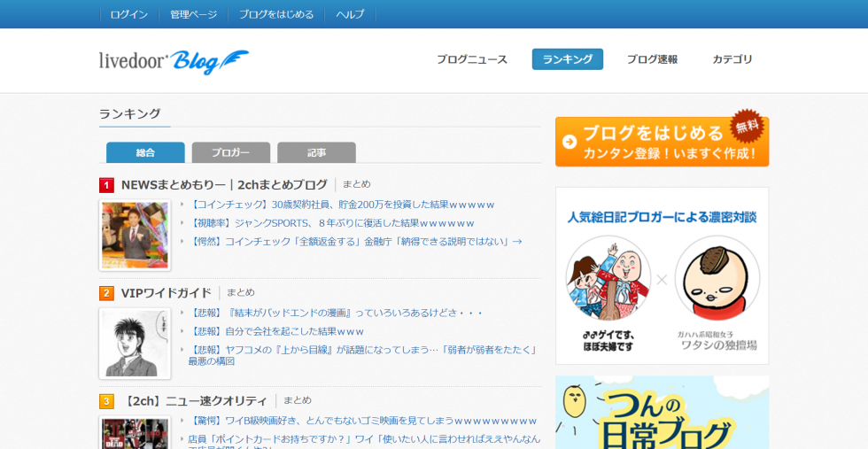The width and height of the screenshot is (868, 449).
Task: Open the ニュー速クオリティ blog thumbnail
Action: pos(135,432)
